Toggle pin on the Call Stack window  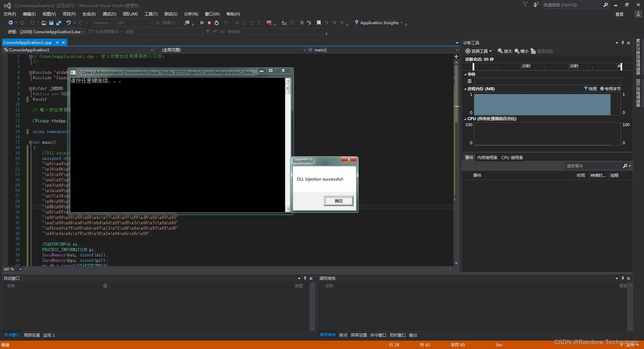623,278
